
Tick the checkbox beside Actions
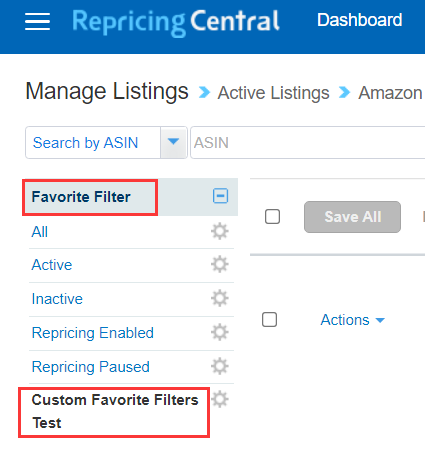(x=269, y=320)
